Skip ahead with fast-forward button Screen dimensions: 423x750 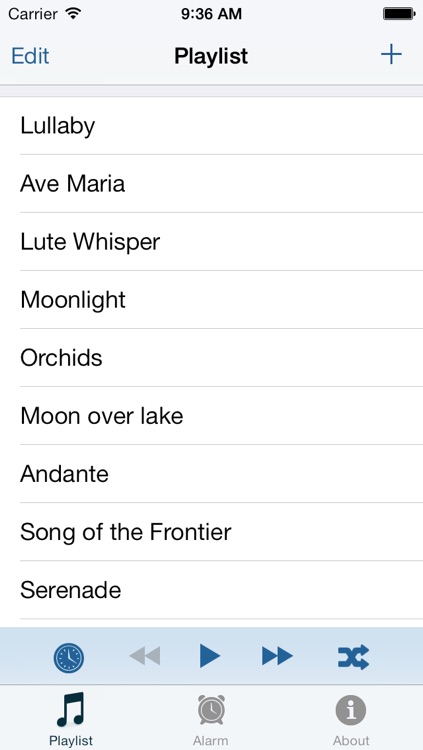pos(278,655)
